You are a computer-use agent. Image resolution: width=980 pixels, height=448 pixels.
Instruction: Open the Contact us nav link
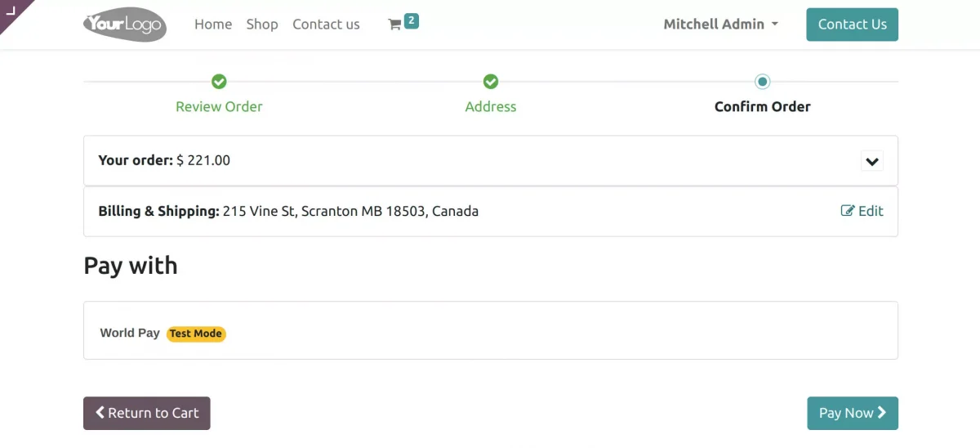point(326,25)
